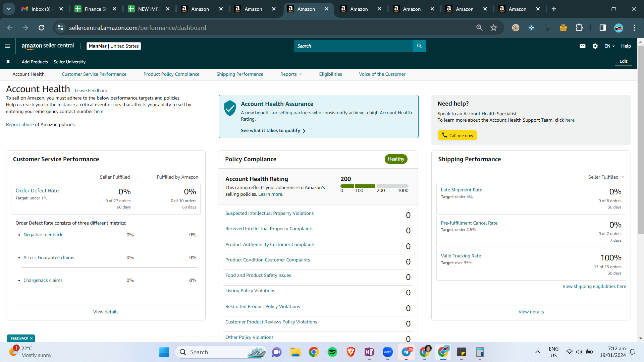Open the Order Defect Rate link

coord(37,190)
